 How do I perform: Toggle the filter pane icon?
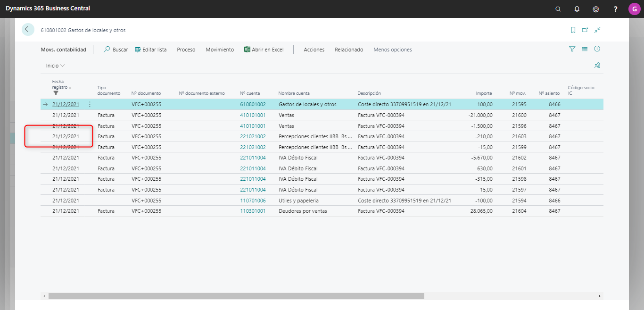click(x=572, y=49)
